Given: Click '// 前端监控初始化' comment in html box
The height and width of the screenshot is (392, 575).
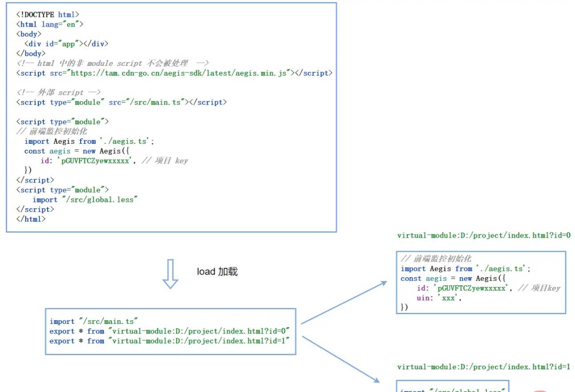Looking at the screenshot, I should coord(51,131).
